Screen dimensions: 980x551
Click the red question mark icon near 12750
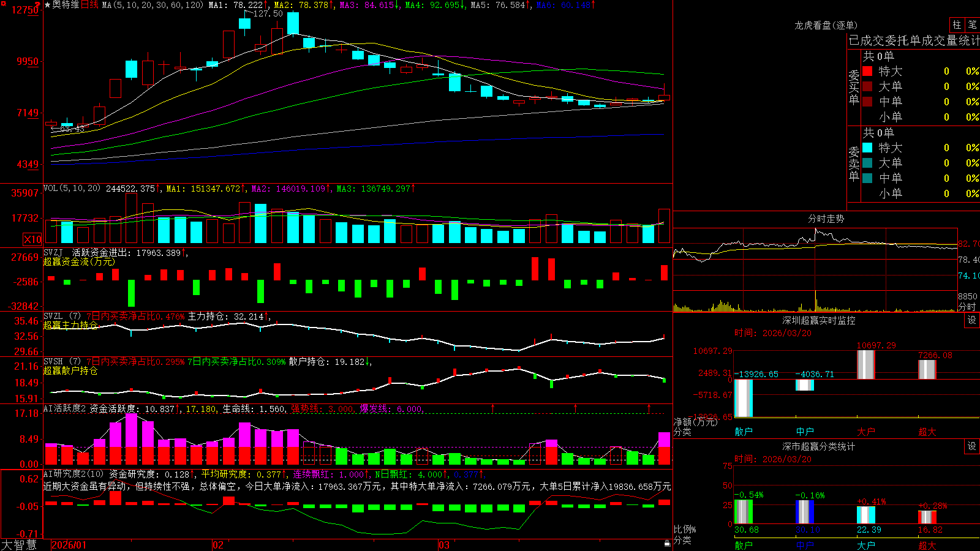[x=38, y=5]
